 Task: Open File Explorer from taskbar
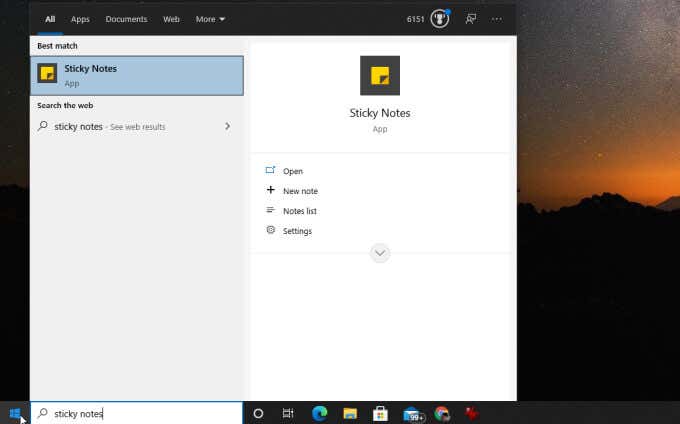click(x=350, y=414)
